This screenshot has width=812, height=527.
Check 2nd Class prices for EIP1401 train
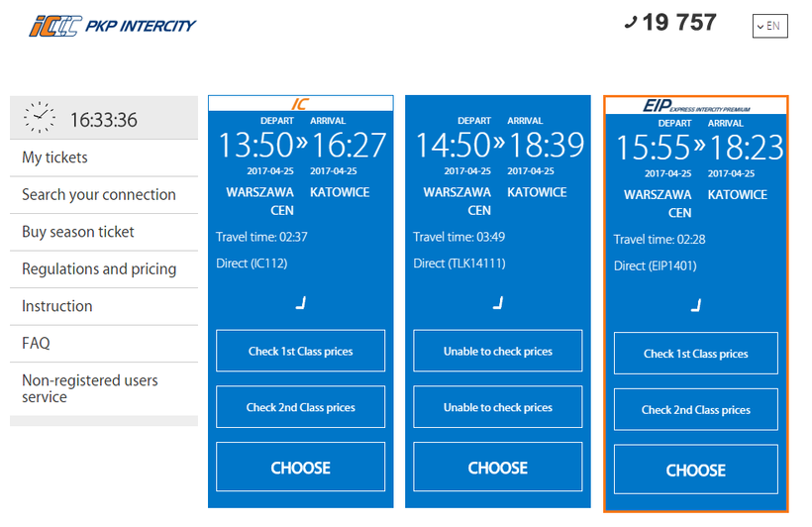pyautogui.click(x=695, y=409)
